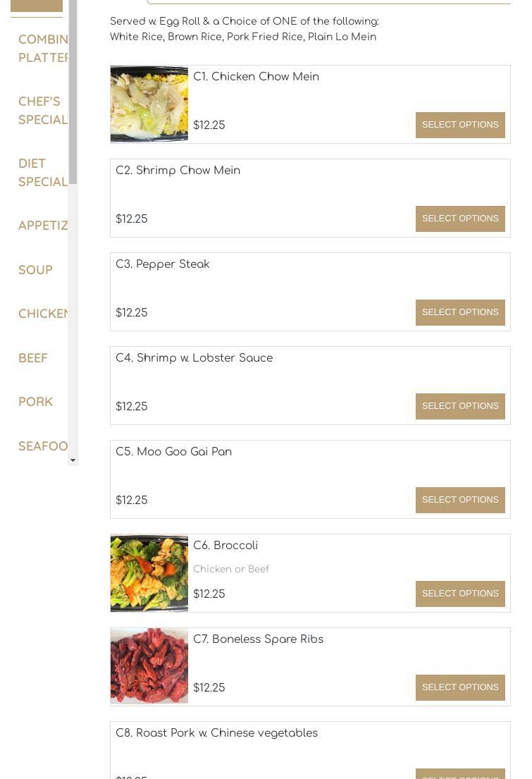Image resolution: width=532 pixels, height=779 pixels.
Task: Open the Chef's Specialties category
Action: pyautogui.click(x=42, y=110)
